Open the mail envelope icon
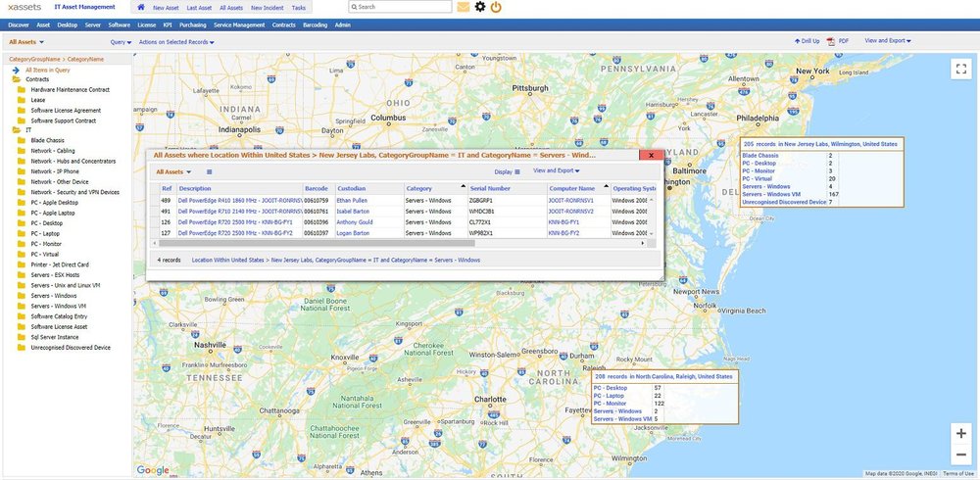 tap(464, 7)
